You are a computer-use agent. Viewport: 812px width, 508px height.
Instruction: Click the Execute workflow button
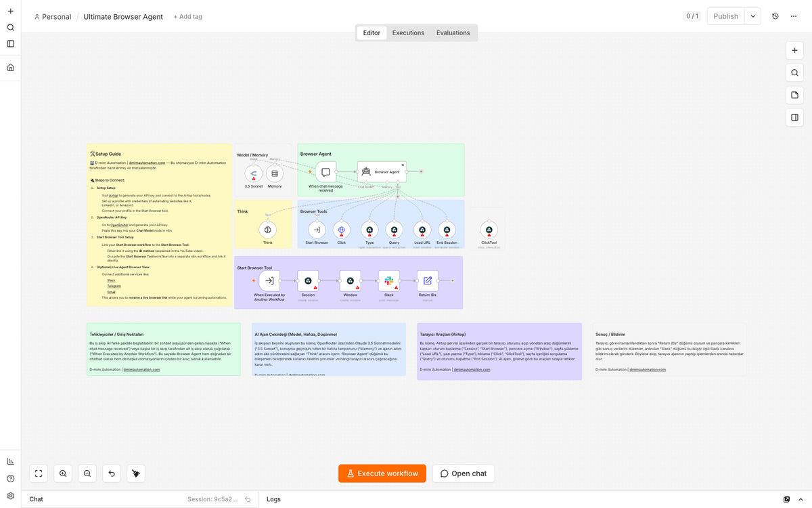(x=382, y=473)
